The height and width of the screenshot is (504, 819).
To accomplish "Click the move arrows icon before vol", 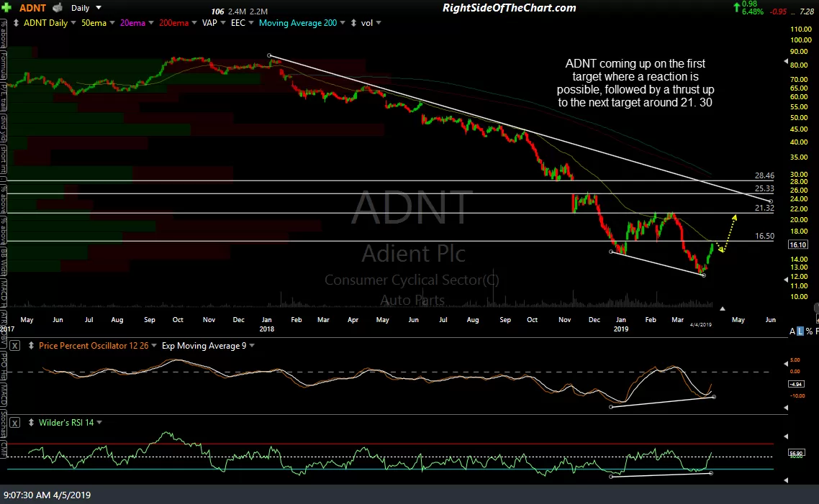I will (x=353, y=23).
